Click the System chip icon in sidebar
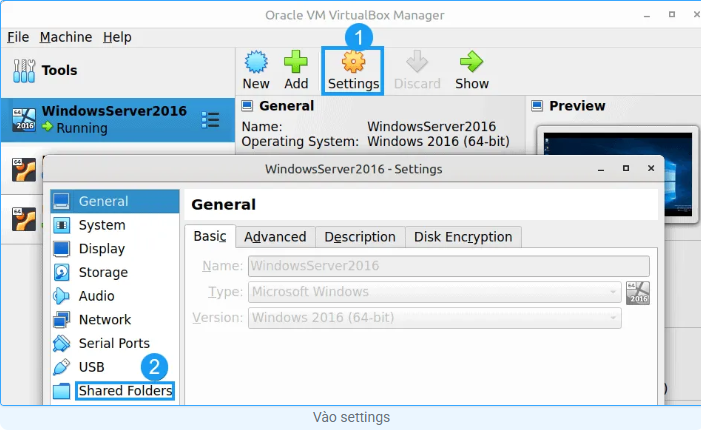Viewport: 701px width, 431px height. (x=61, y=225)
